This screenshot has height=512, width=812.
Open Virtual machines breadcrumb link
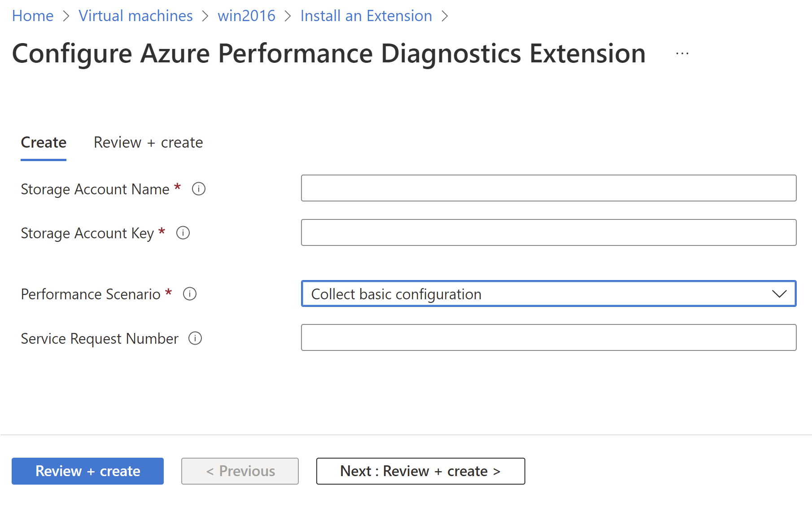(x=135, y=16)
